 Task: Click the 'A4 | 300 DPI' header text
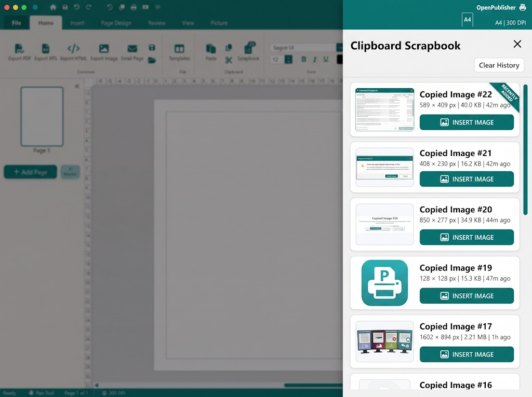point(510,23)
